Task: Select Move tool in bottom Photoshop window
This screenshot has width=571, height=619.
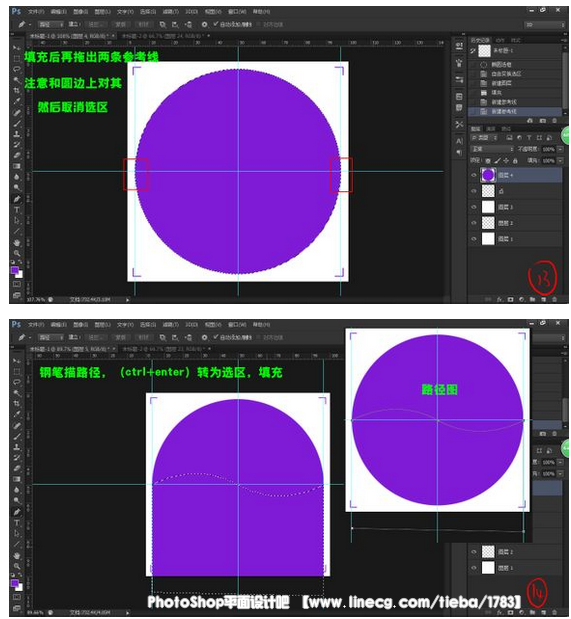Action: (x=17, y=361)
